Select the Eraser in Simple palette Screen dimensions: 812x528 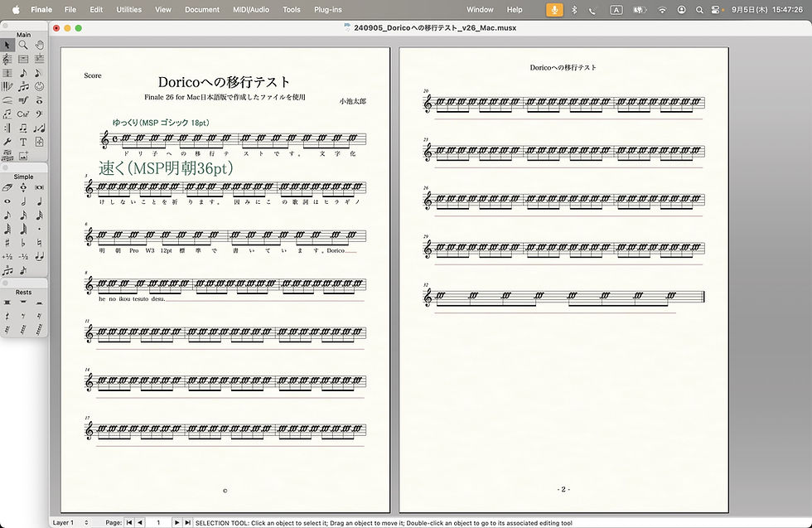pyautogui.click(x=7, y=187)
